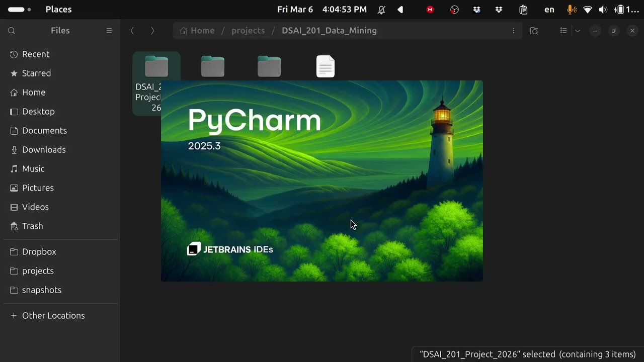644x362 pixels.
Task: Open the Places menu in top bar
Action: pos(58,10)
